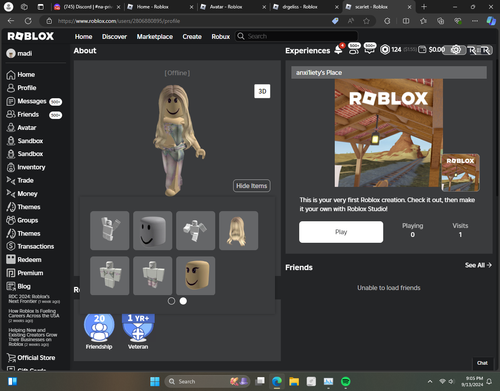Toggle avatar 3D view
This screenshot has height=391, width=500.
point(262,91)
